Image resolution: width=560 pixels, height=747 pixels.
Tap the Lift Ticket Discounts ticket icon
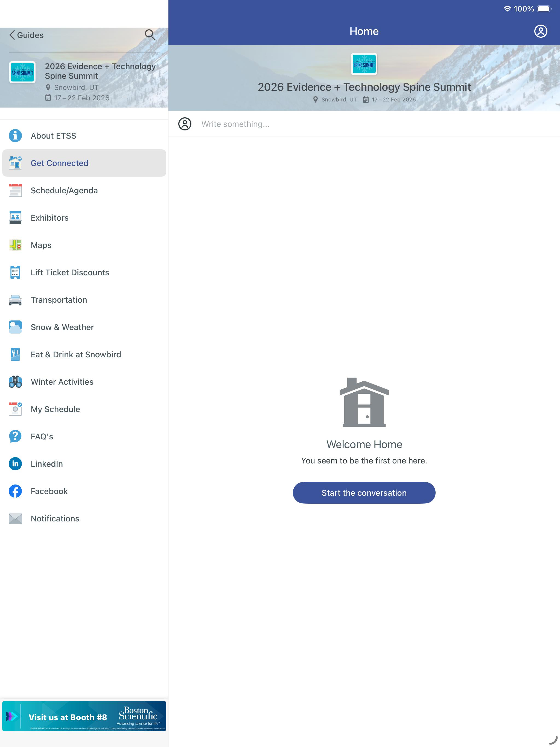15,273
